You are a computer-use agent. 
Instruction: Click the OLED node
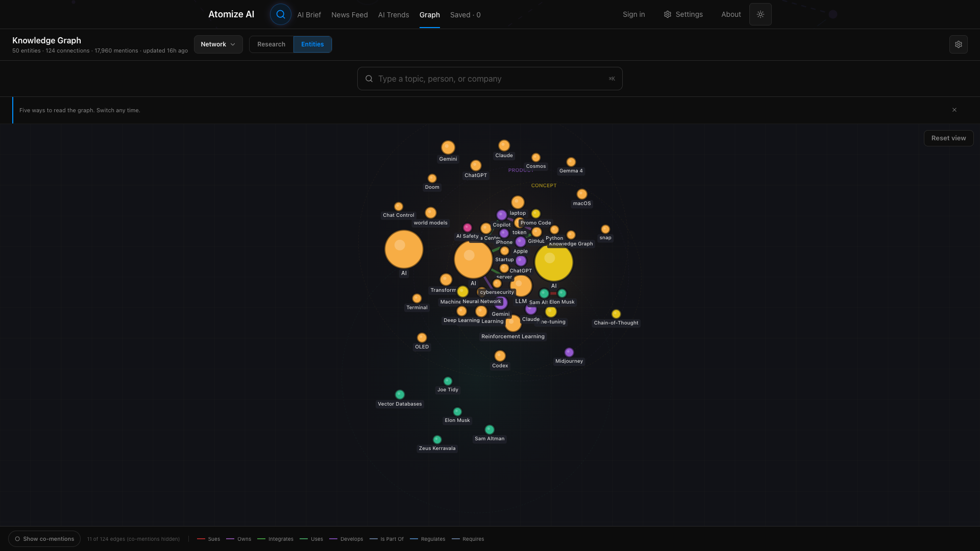[422, 338]
